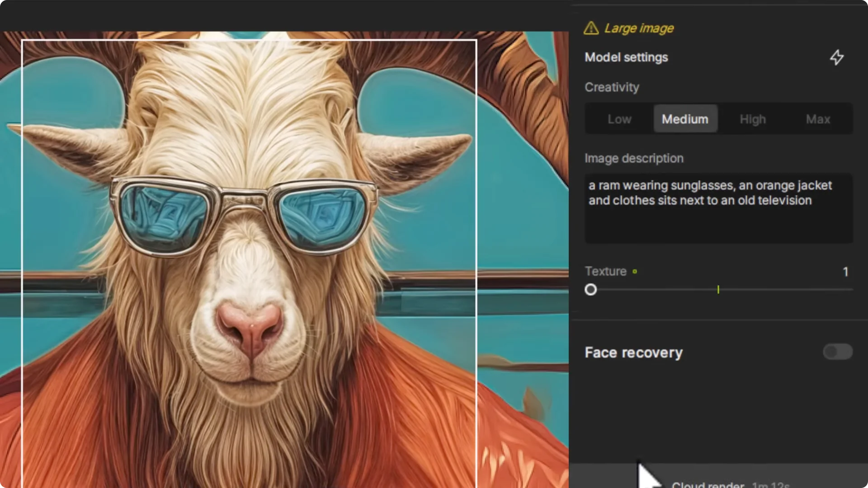868x488 pixels.
Task: Click the white crop frame on the image
Action: 249,41
